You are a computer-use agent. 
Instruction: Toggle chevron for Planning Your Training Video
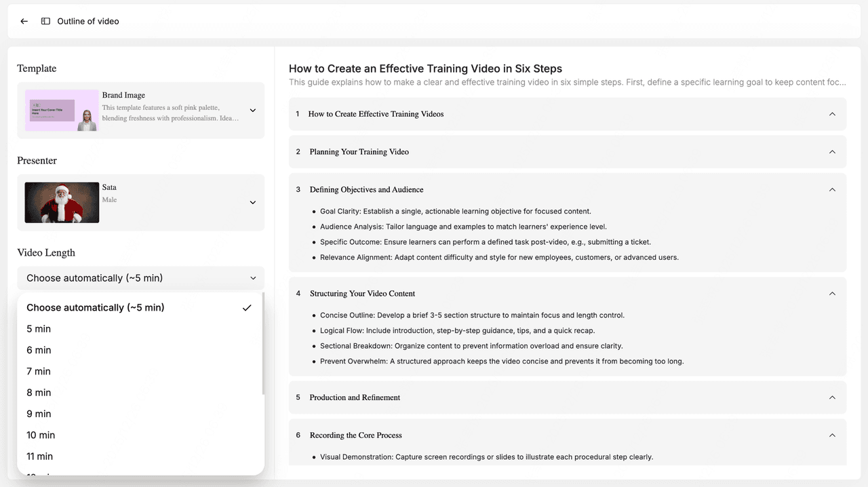tap(832, 152)
